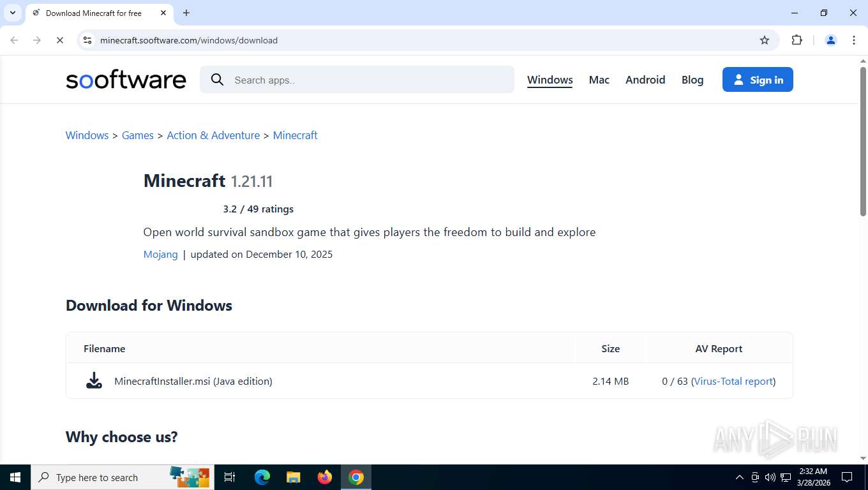Viewport: 868px width, 490px height.
Task: Click the download icon beside MinecraftInstaller.msi
Action: (94, 381)
